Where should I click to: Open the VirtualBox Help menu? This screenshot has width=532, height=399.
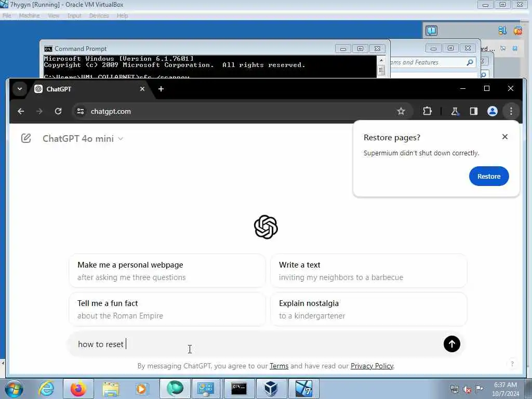click(x=122, y=16)
